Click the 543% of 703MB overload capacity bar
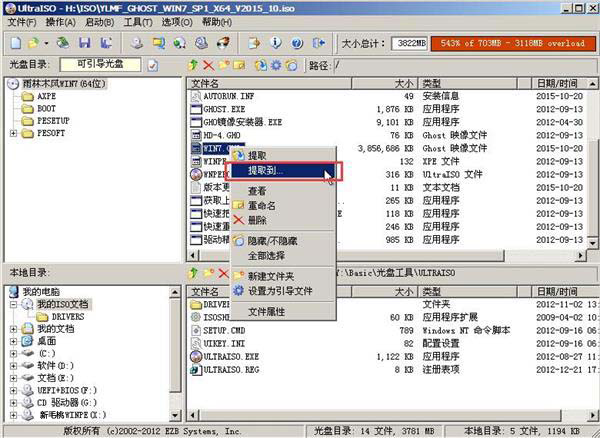This screenshot has width=600, height=438. [513, 43]
